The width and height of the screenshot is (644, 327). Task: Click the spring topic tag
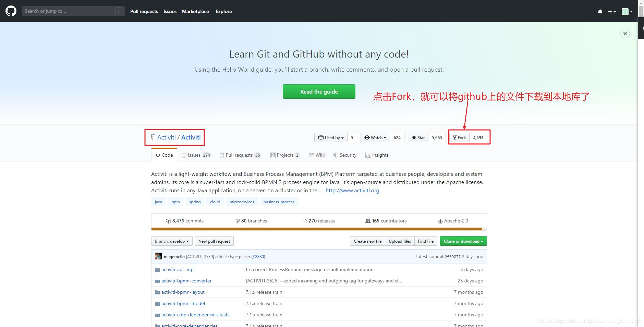coord(195,202)
